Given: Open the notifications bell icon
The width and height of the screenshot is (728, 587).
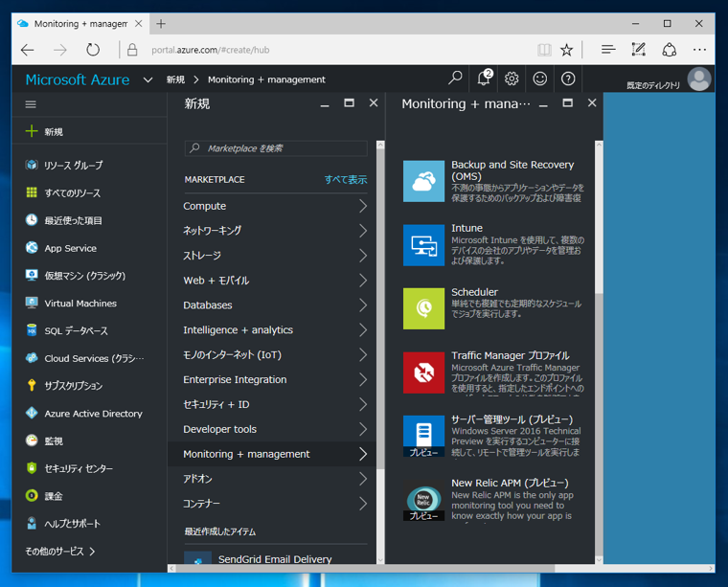Looking at the screenshot, I should coord(485,78).
